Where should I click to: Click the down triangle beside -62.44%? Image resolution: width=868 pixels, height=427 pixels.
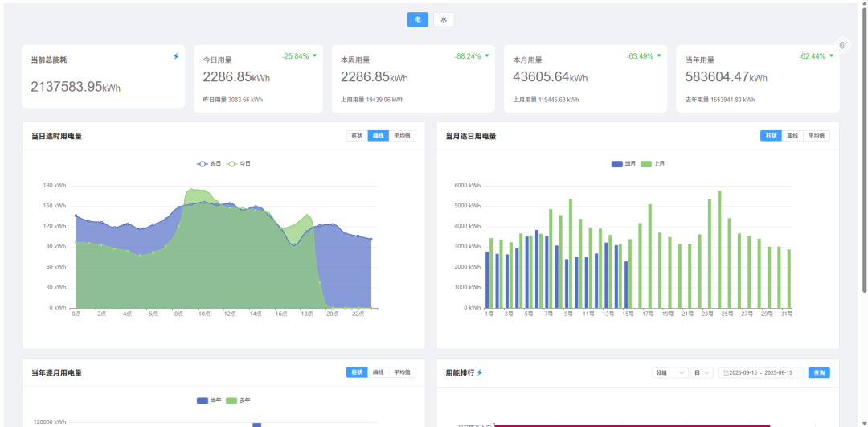click(831, 56)
